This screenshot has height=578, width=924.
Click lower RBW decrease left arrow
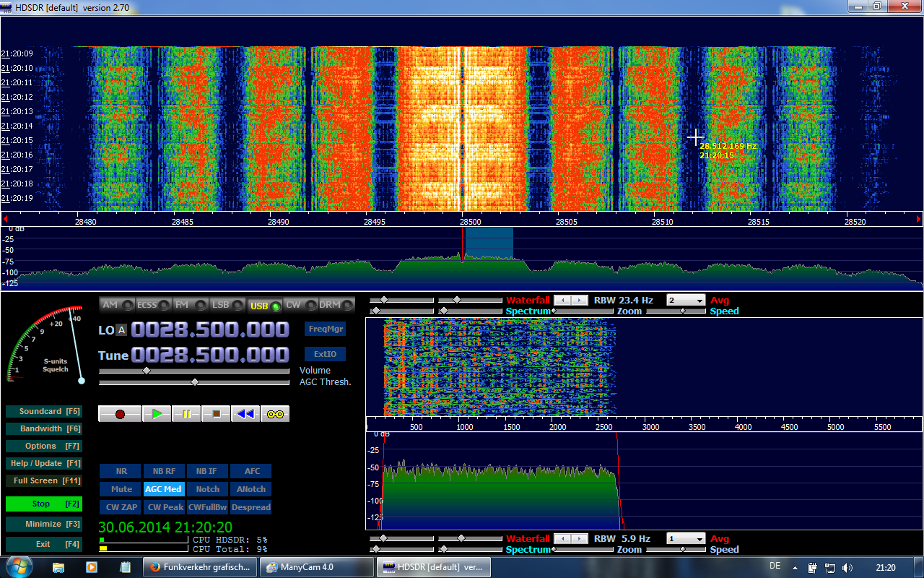(x=562, y=538)
